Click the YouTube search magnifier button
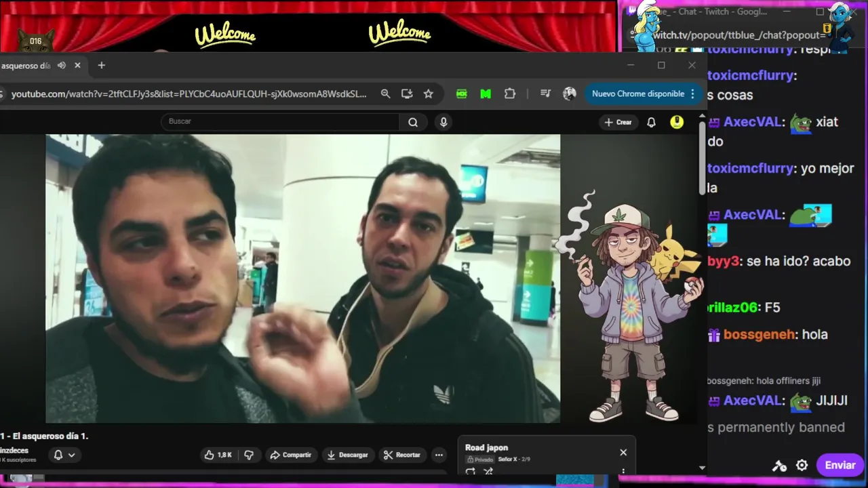Viewport: 868px width, 488px height. click(x=413, y=122)
